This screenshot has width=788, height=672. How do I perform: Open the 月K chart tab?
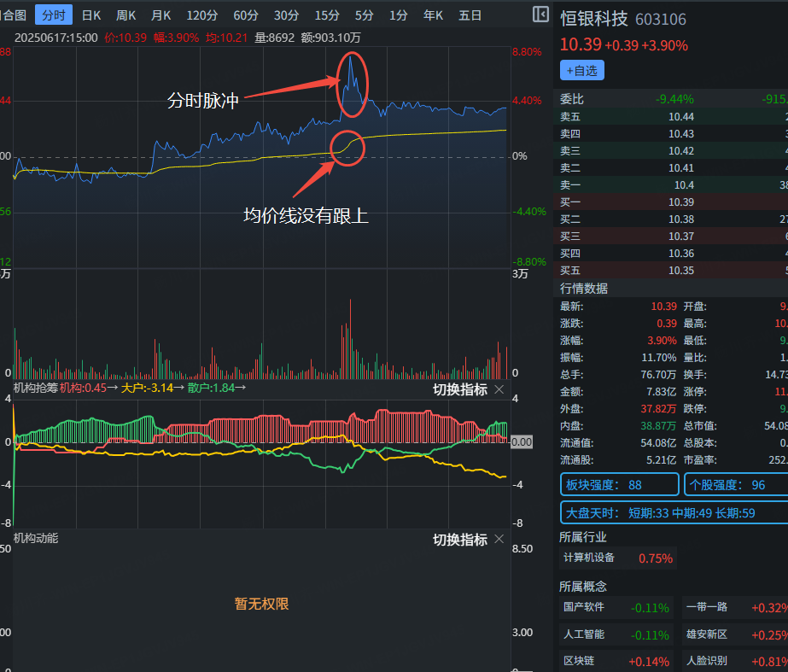coord(161,15)
